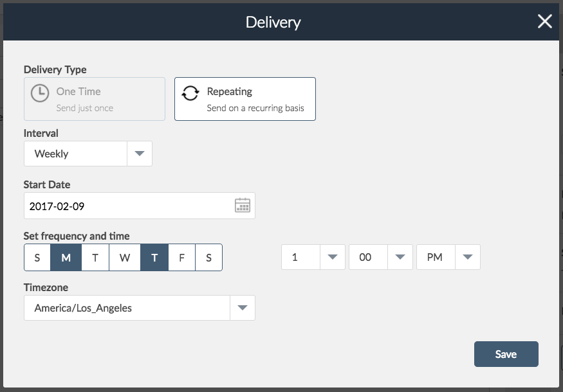Screen dimensions: 563x392
Task: Click the clock icon in One Time option
Action: [x=39, y=93]
